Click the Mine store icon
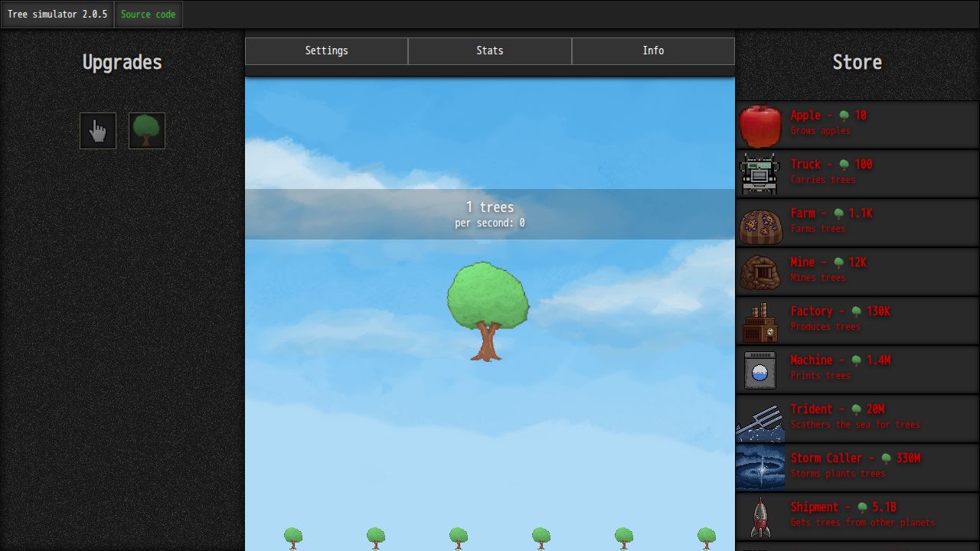 [x=760, y=272]
